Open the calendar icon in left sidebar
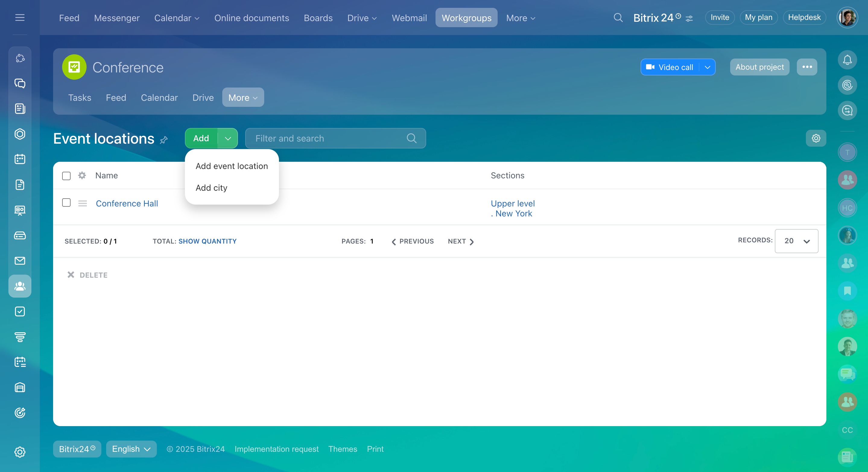The height and width of the screenshot is (472, 868). coord(20,159)
